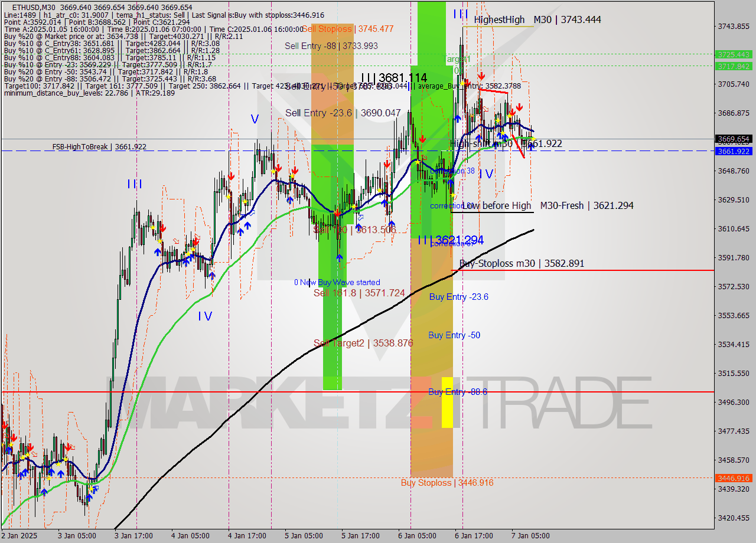Click the Buy Entry -50 label
The height and width of the screenshot is (543, 756).
454,335
